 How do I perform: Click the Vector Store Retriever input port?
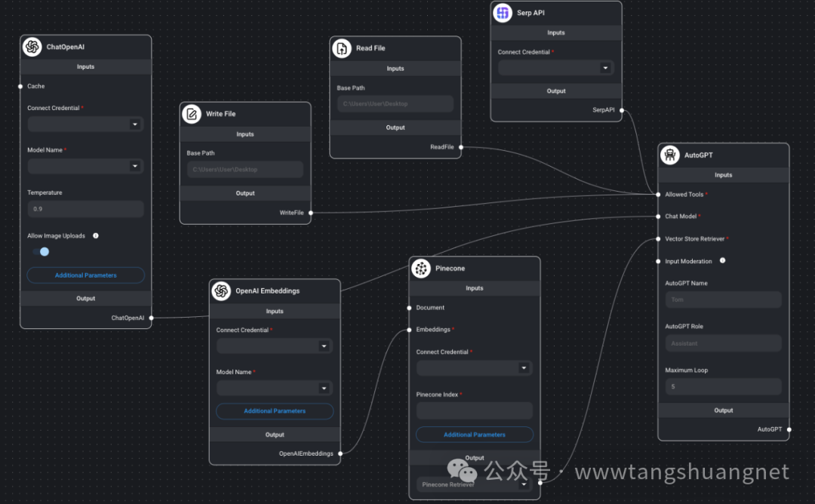tap(658, 239)
